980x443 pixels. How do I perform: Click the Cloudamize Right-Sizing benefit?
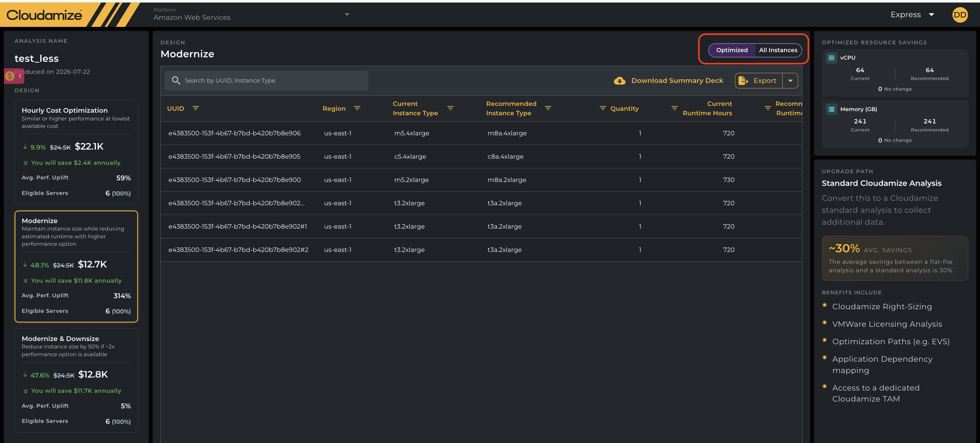pos(881,306)
